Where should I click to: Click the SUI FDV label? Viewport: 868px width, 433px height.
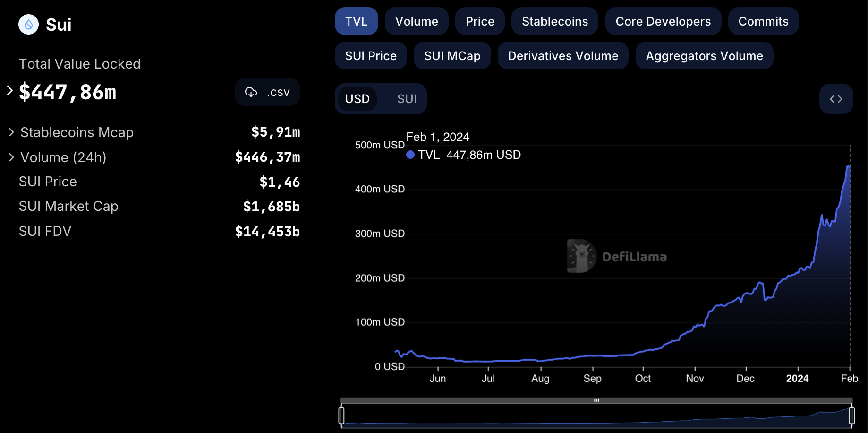[x=45, y=231]
